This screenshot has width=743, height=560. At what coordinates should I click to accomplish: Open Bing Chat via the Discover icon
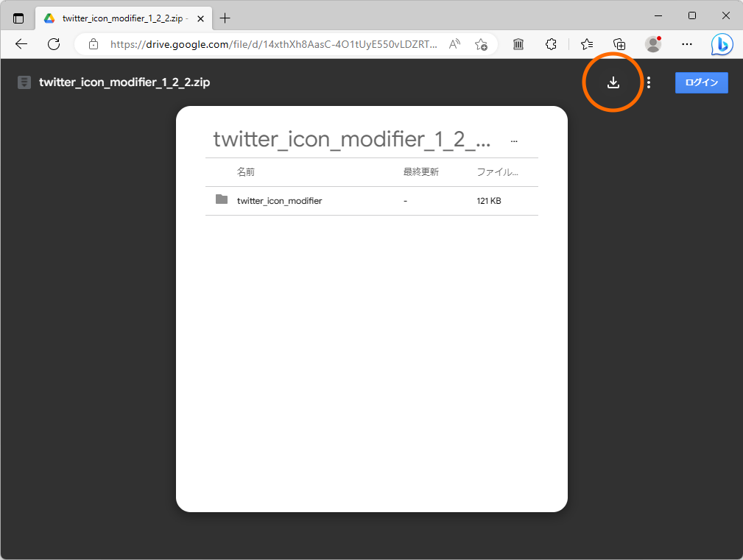point(722,44)
